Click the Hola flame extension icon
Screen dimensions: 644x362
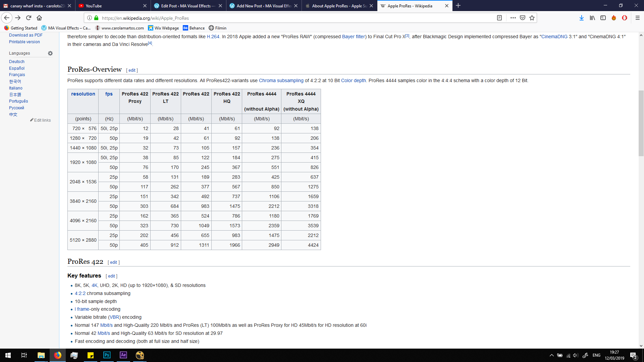click(614, 18)
